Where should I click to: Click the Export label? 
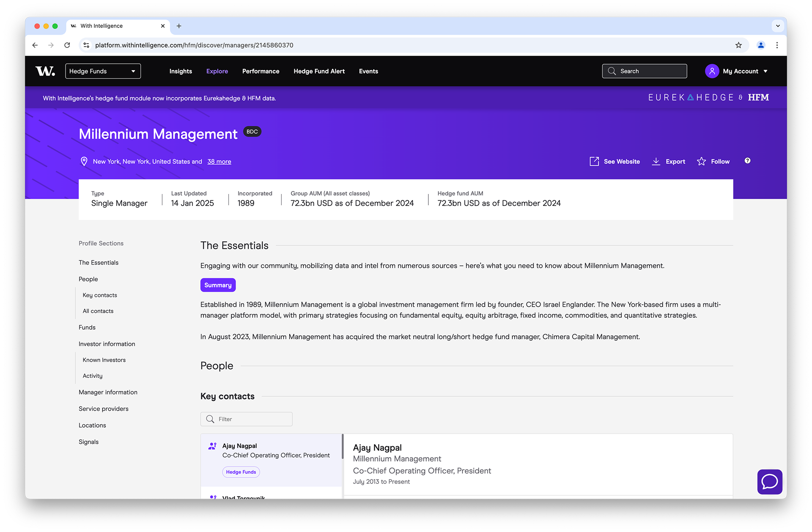coord(675,161)
